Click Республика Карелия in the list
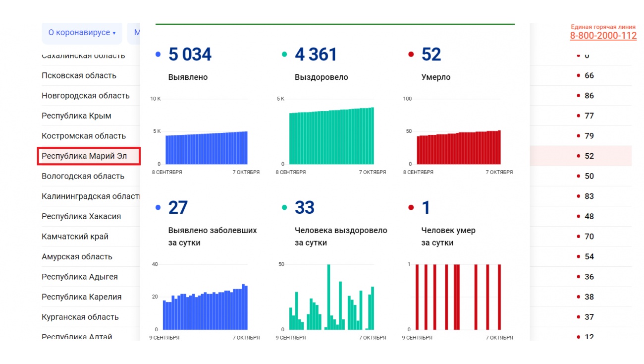The height and width of the screenshot is (364, 644). (x=81, y=297)
